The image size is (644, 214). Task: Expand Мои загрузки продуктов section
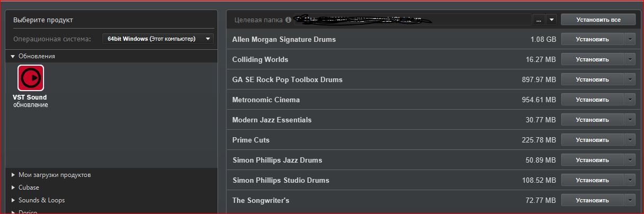(13, 175)
